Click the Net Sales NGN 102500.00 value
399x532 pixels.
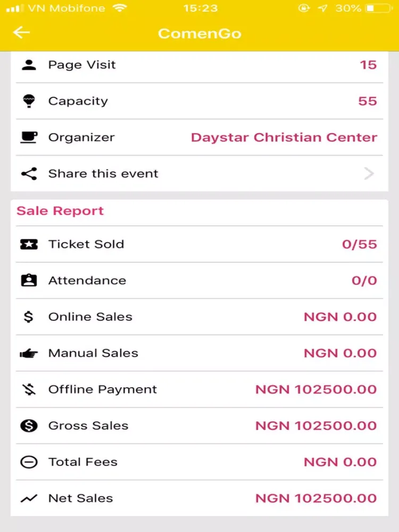tap(316, 498)
